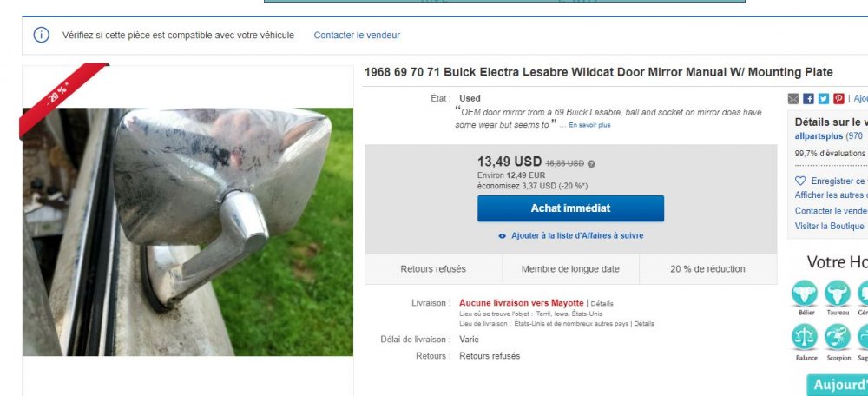Expand En savoir plus description link
The width and height of the screenshot is (868, 396).
(x=589, y=125)
